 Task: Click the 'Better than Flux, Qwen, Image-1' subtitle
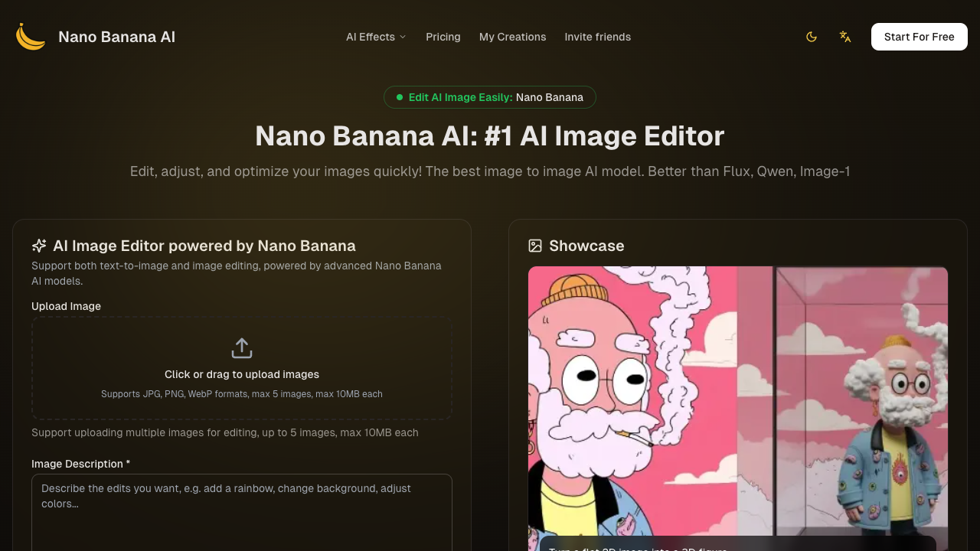coord(749,171)
